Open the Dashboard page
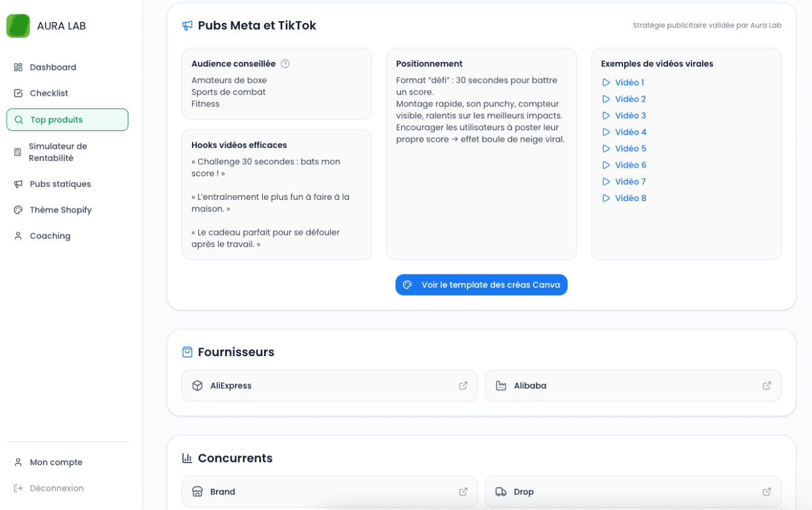Screen dimensions: 812x510 click(53, 67)
